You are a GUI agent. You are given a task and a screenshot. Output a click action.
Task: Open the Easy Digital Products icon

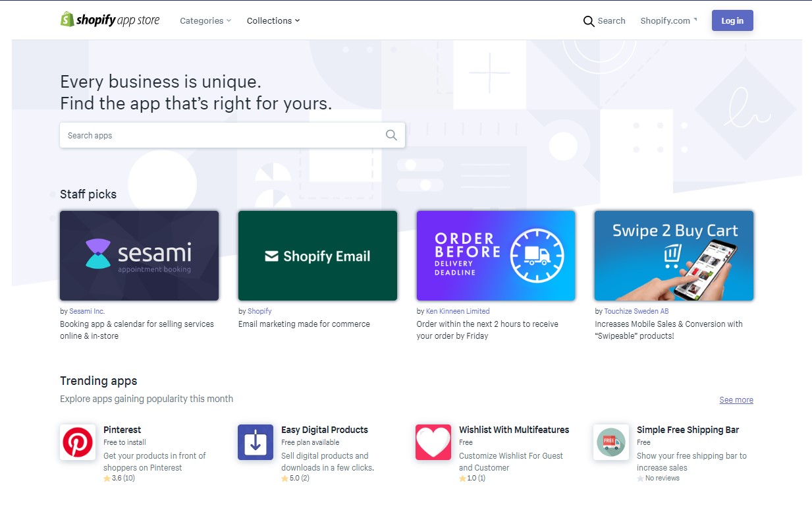click(x=256, y=442)
